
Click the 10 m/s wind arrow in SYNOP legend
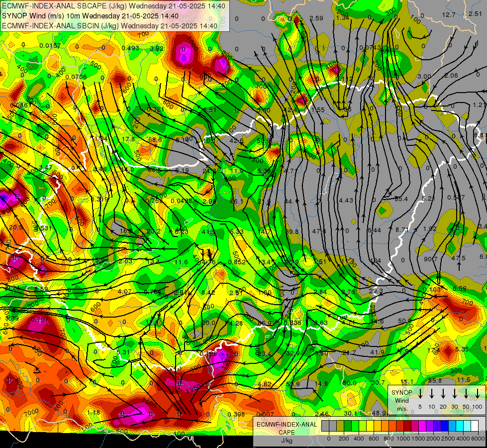pos(431,393)
